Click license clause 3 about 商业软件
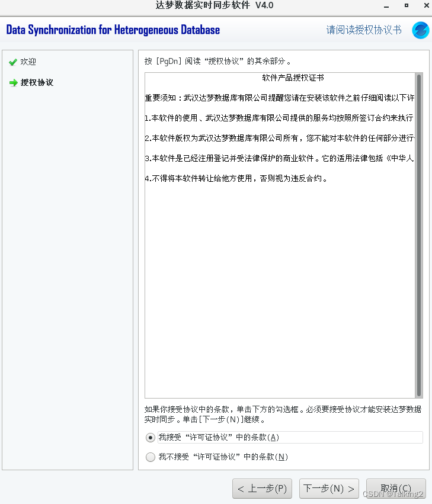 tap(279, 158)
